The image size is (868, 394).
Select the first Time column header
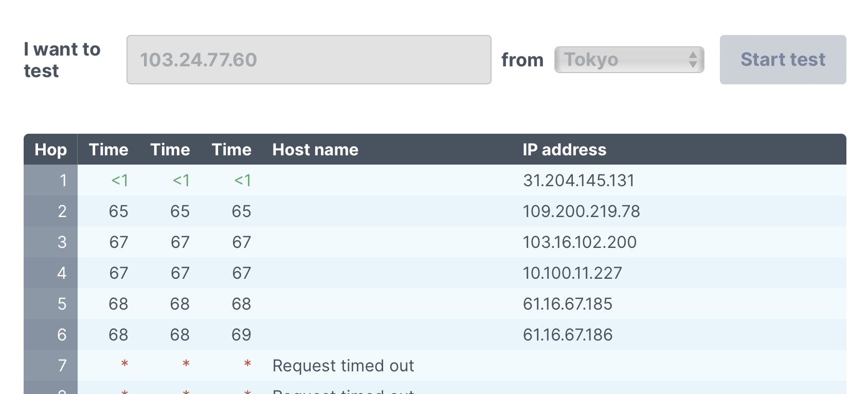(109, 150)
